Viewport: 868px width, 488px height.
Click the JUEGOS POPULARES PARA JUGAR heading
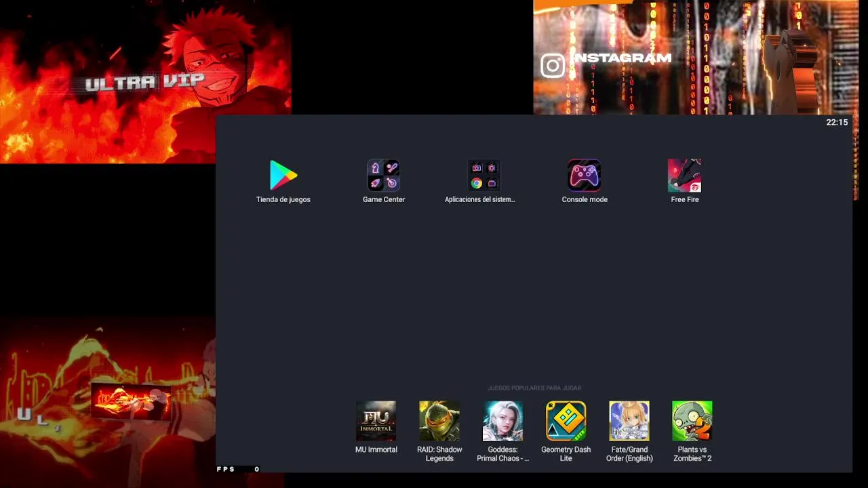click(534, 388)
